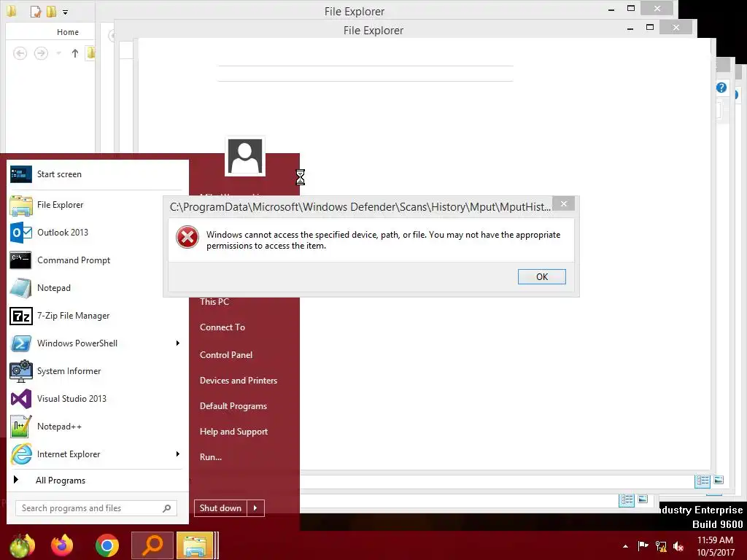Click the Outlook 2013 envelope icon
Viewport: 747px width, 560px height.
tap(21, 233)
